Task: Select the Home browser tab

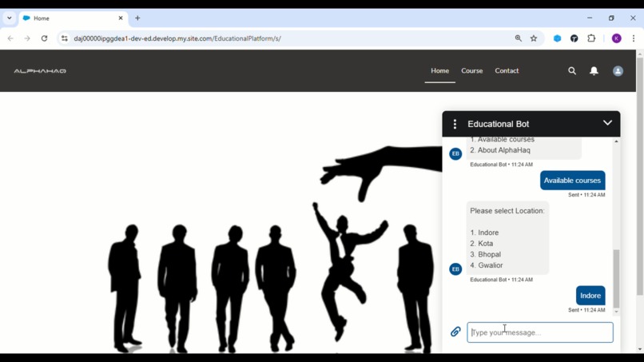Action: click(73, 18)
